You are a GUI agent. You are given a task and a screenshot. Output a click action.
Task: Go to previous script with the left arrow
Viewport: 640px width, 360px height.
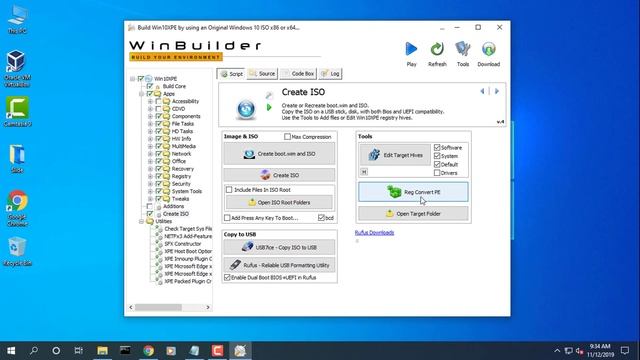[x=482, y=91]
